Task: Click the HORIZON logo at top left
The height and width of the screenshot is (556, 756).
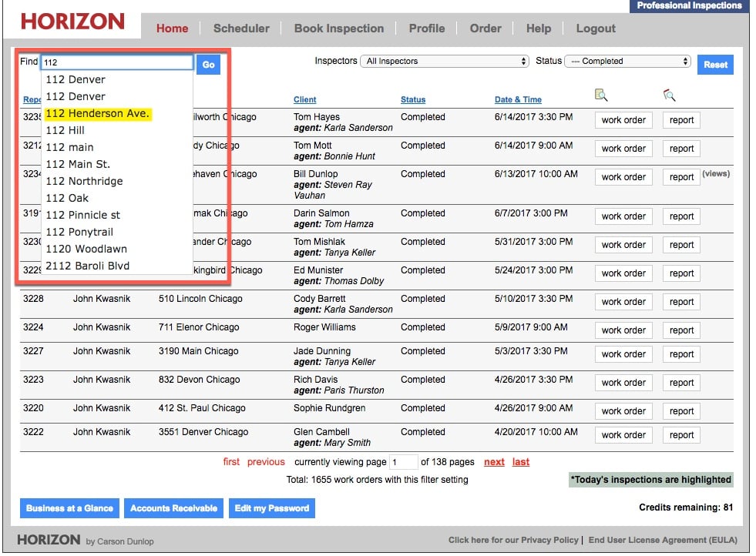Action: [x=72, y=22]
